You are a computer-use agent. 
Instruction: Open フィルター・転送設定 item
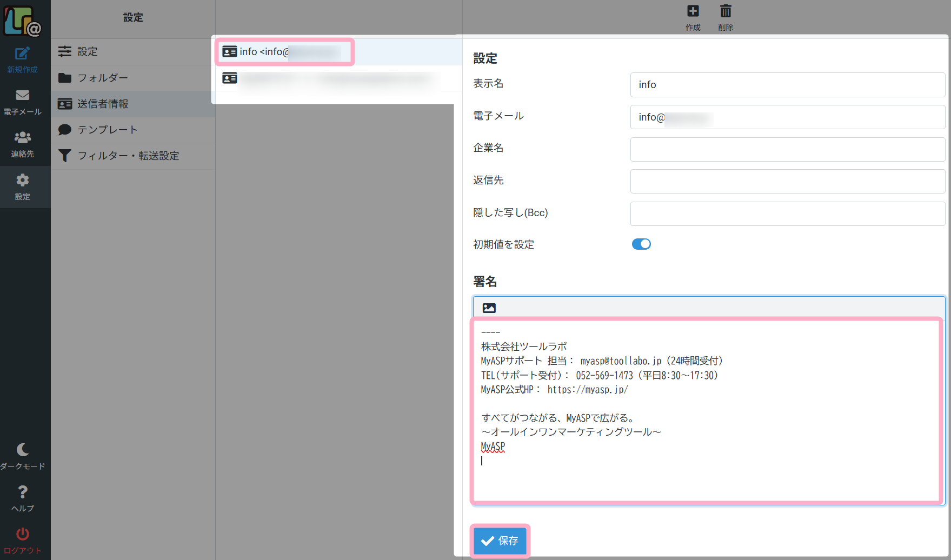pyautogui.click(x=133, y=156)
